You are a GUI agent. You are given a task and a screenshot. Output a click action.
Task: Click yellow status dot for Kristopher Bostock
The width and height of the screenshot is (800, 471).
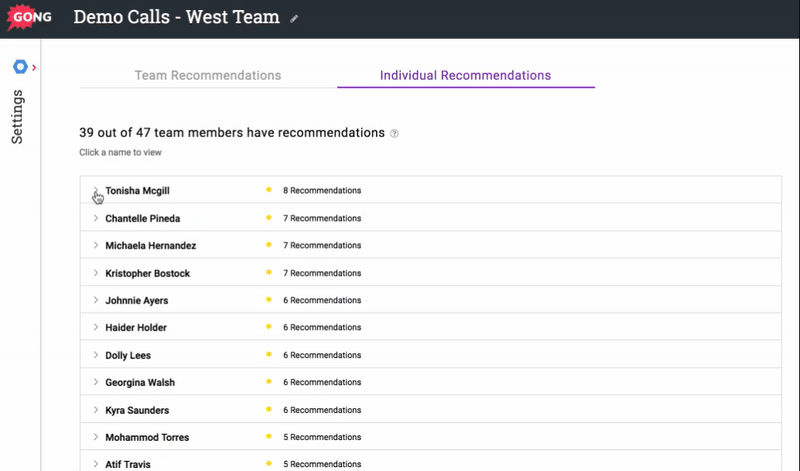[x=268, y=273]
